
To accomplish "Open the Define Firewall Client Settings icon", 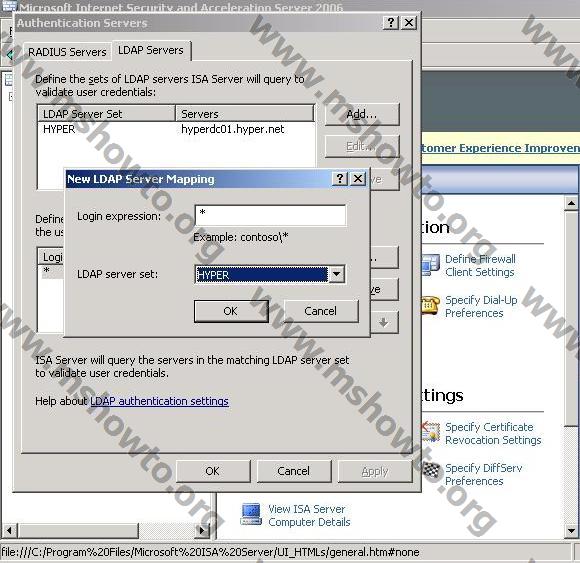I will (x=430, y=265).
